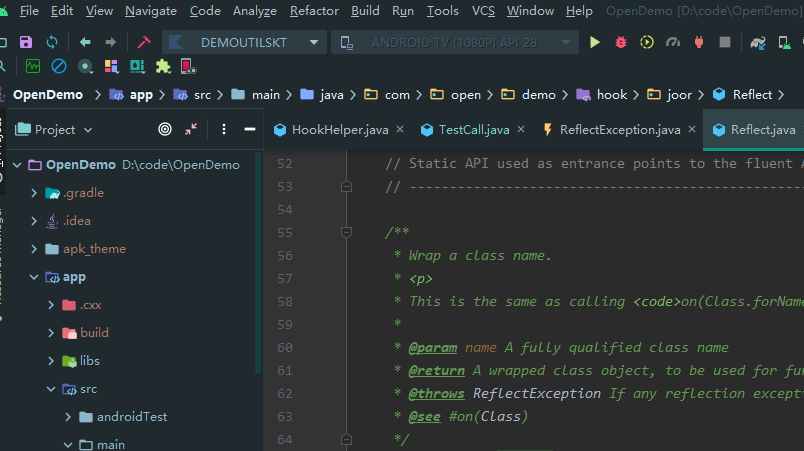This screenshot has width=804, height=451.
Task: Click the Project panel vertical scrollbar
Action: [258, 262]
